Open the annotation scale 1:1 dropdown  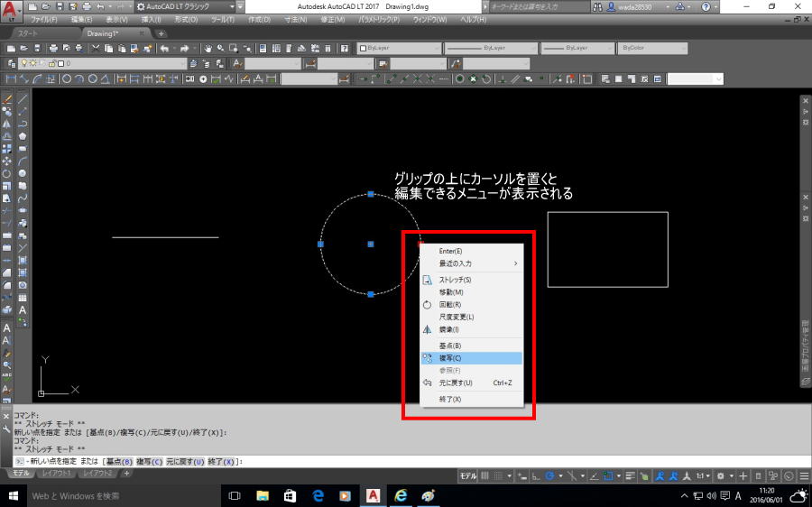tap(703, 475)
